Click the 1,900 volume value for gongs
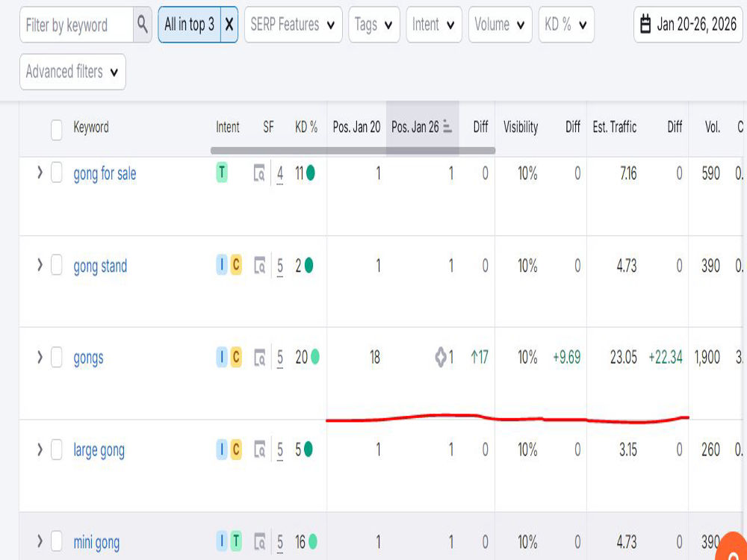Image resolution: width=747 pixels, height=560 pixels. pyautogui.click(x=707, y=357)
